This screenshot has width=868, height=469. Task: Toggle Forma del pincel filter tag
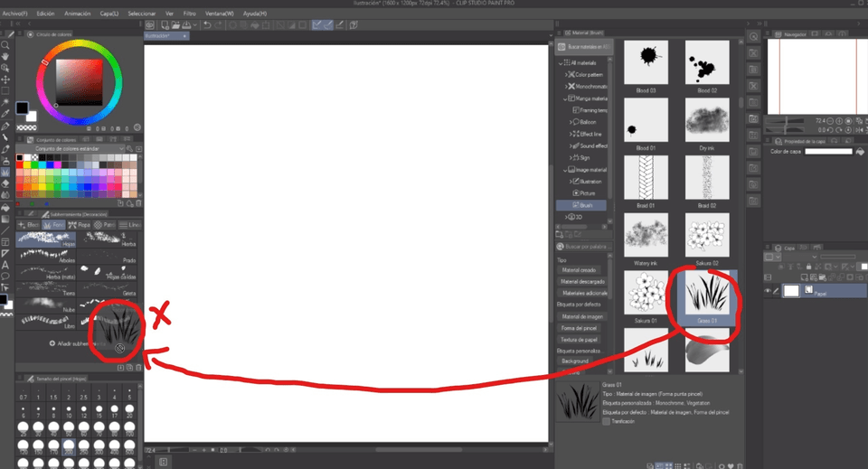579,328
